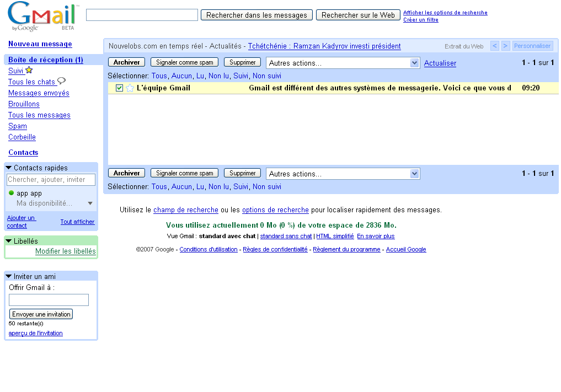Click the bottom Archiver button

[127, 173]
